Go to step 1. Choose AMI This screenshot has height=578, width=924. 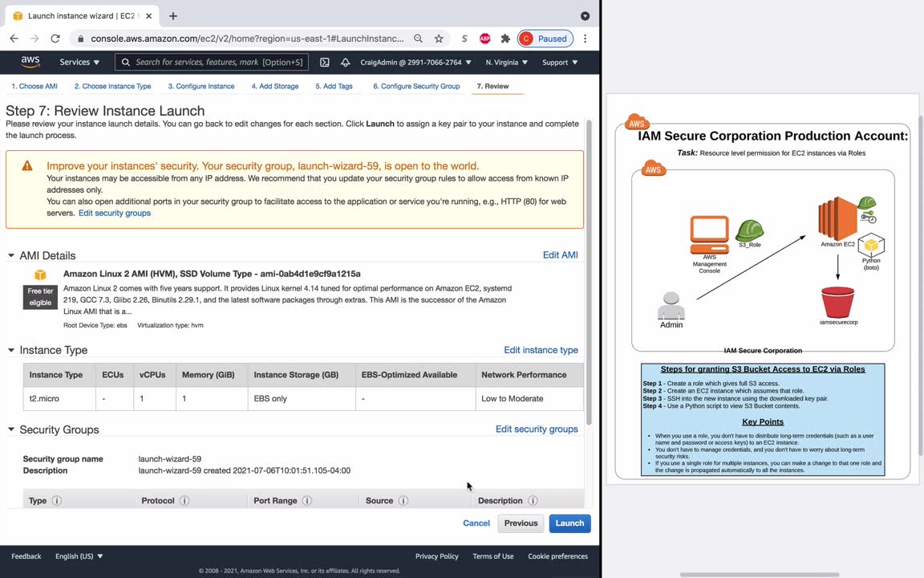click(x=34, y=86)
